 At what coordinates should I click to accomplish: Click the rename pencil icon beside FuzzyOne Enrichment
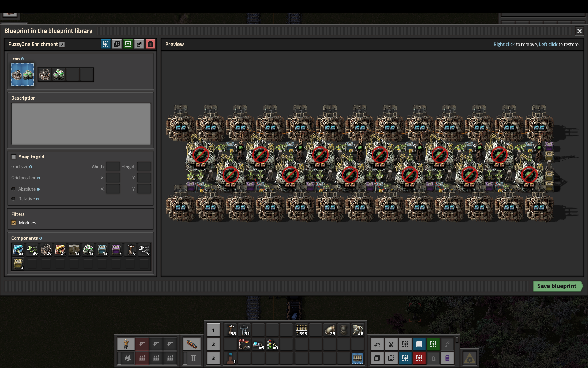62,44
